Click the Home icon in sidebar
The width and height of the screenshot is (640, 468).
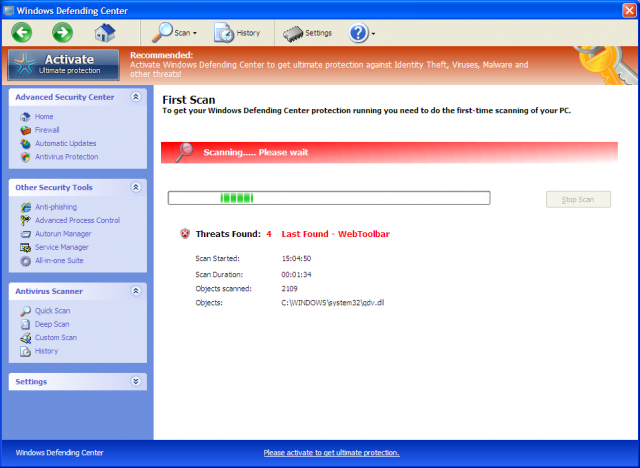(25, 117)
